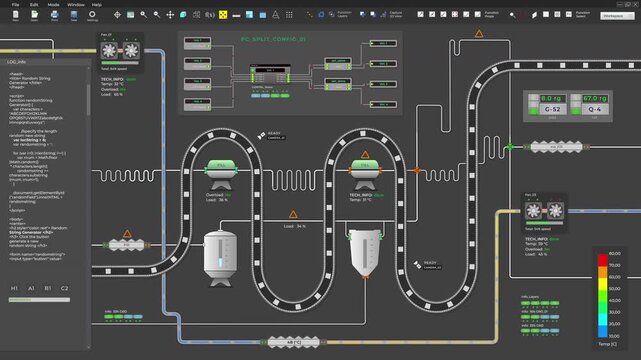
Task: Click the first Function Props pencil icon
Action: pyautogui.click(x=420, y=14)
